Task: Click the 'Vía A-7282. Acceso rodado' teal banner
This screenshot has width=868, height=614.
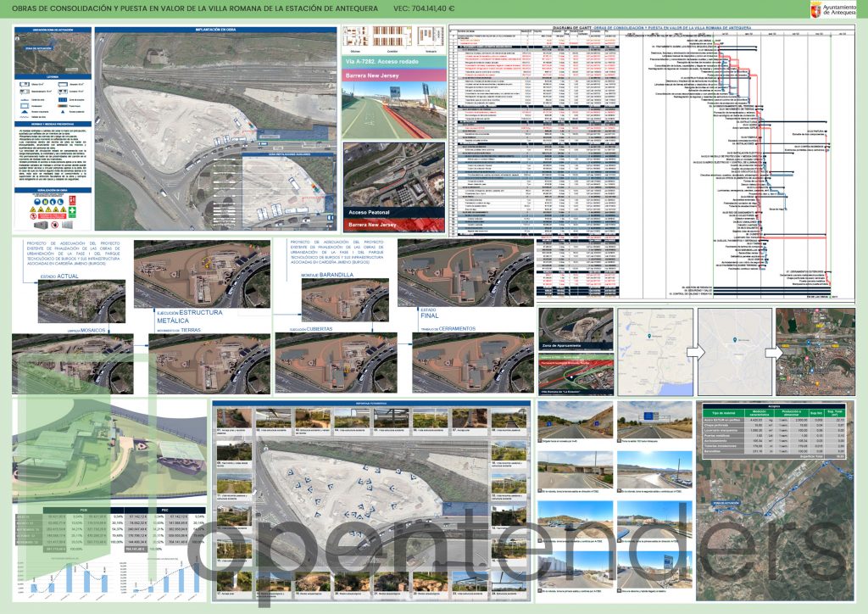Action: pos(393,62)
